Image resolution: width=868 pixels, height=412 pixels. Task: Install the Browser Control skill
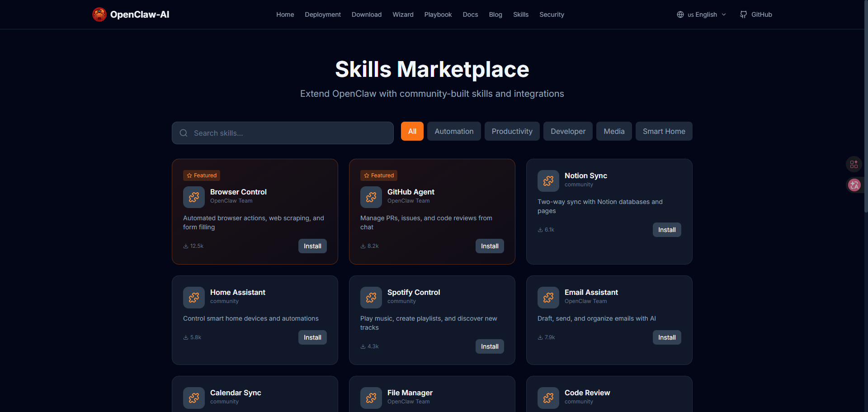pyautogui.click(x=312, y=246)
